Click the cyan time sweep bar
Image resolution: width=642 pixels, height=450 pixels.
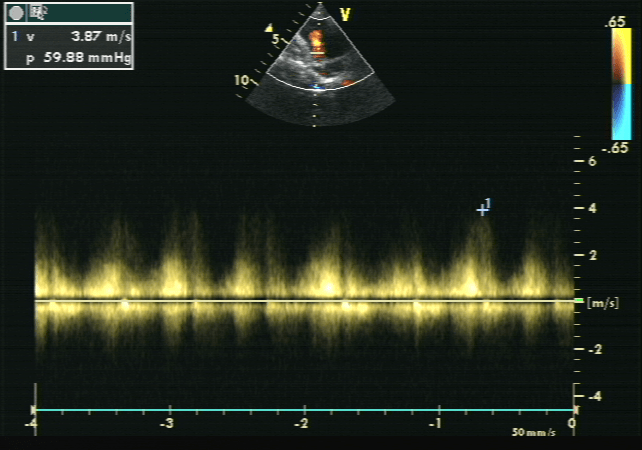tap(304, 409)
